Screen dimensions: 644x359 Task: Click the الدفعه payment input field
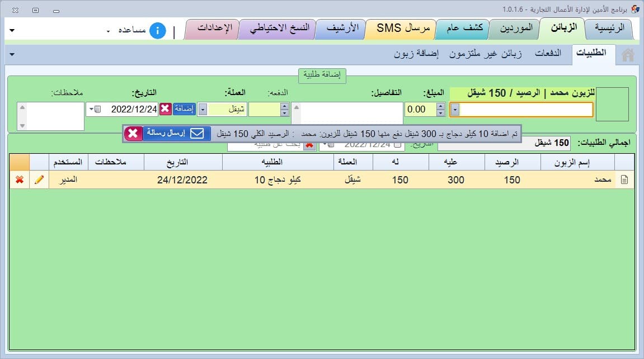coord(265,110)
